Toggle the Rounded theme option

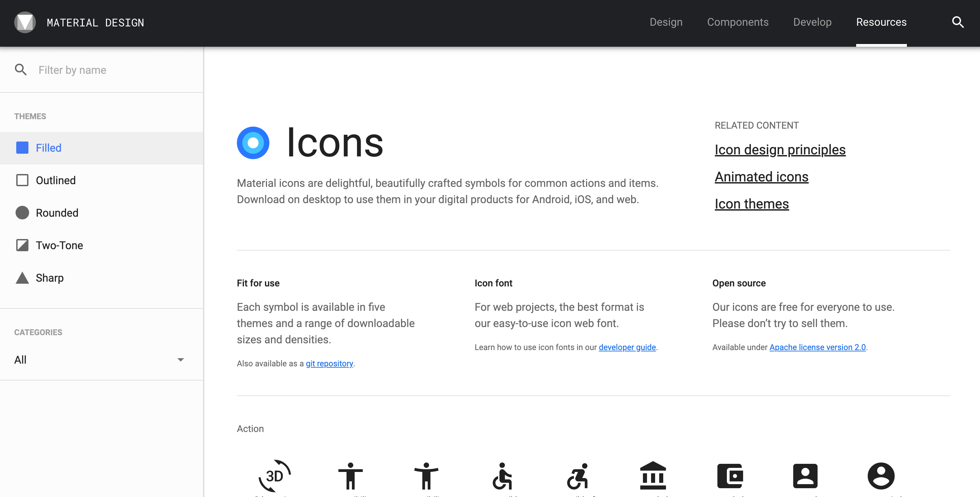pyautogui.click(x=57, y=212)
